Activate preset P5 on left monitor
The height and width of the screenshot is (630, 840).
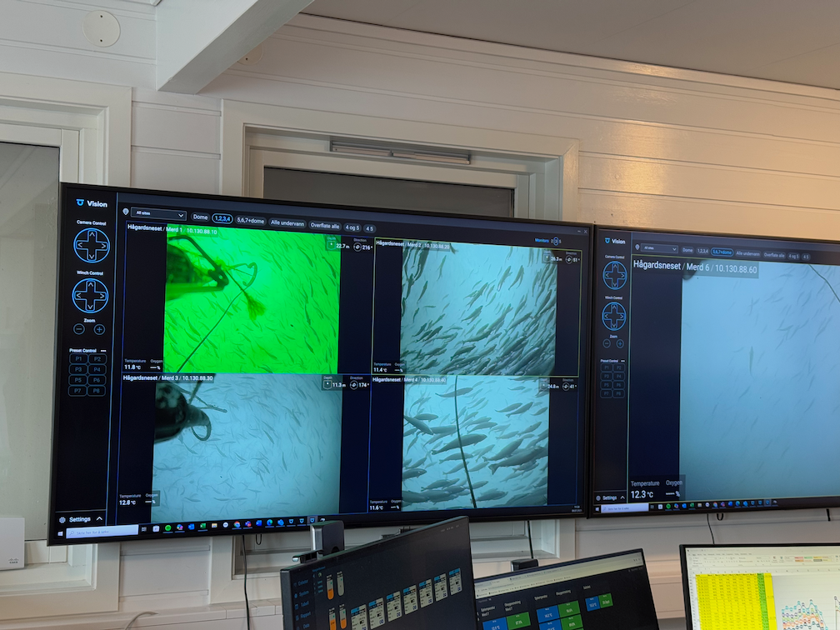pos(78,380)
